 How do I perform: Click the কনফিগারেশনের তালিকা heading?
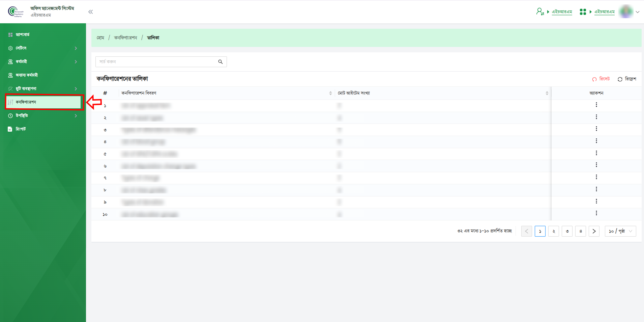tap(122, 79)
